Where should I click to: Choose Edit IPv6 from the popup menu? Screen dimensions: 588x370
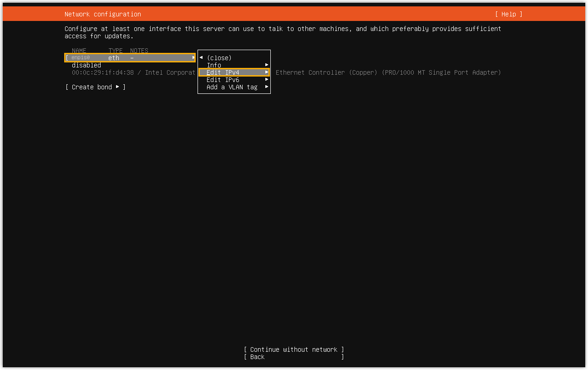[223, 80]
